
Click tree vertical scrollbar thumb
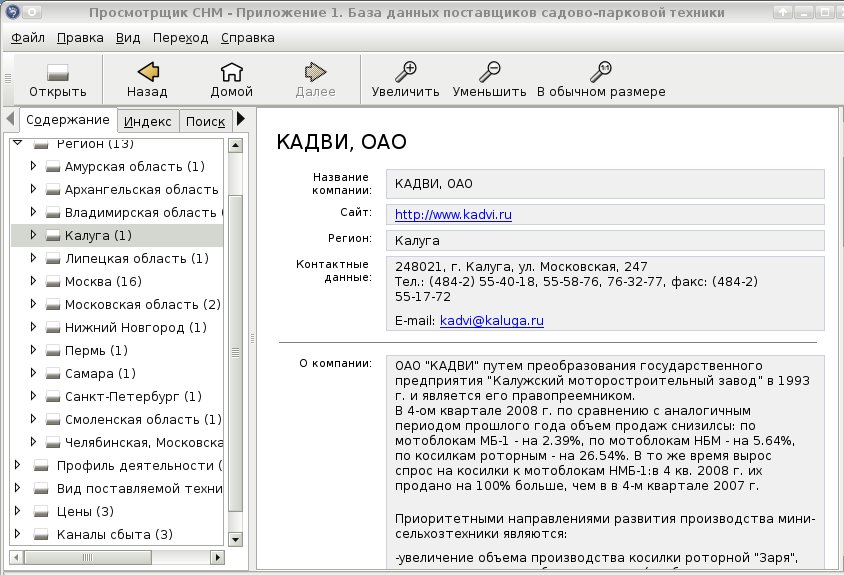pyautogui.click(x=235, y=353)
